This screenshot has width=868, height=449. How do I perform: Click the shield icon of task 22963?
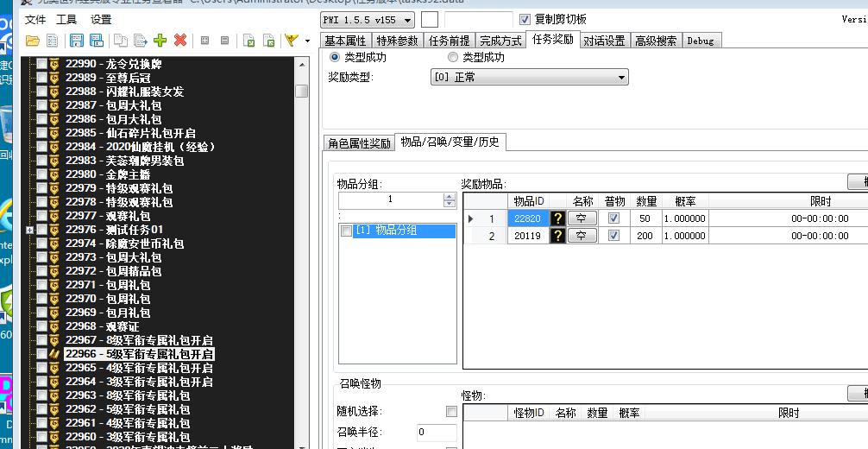click(x=53, y=395)
